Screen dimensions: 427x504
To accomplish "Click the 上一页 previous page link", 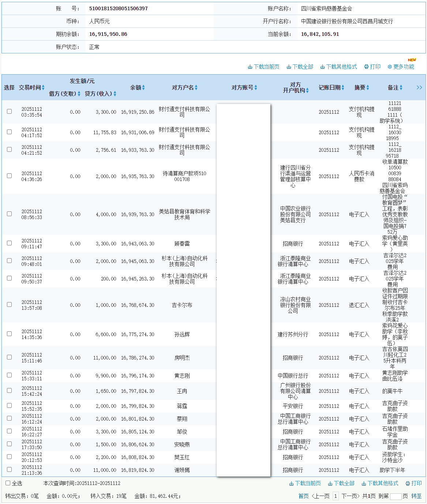I will pos(321,496).
